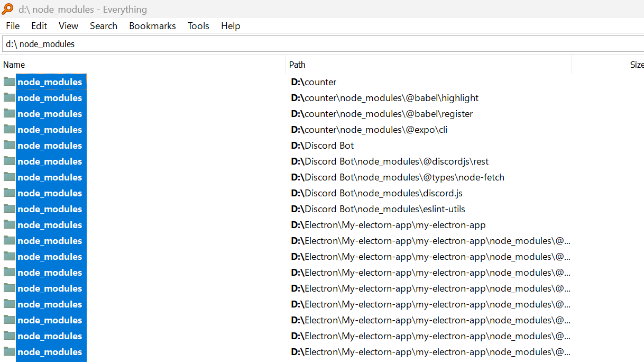Click the search box containing 'd:\ node_modules'
This screenshot has height=362, width=644.
(x=323, y=44)
